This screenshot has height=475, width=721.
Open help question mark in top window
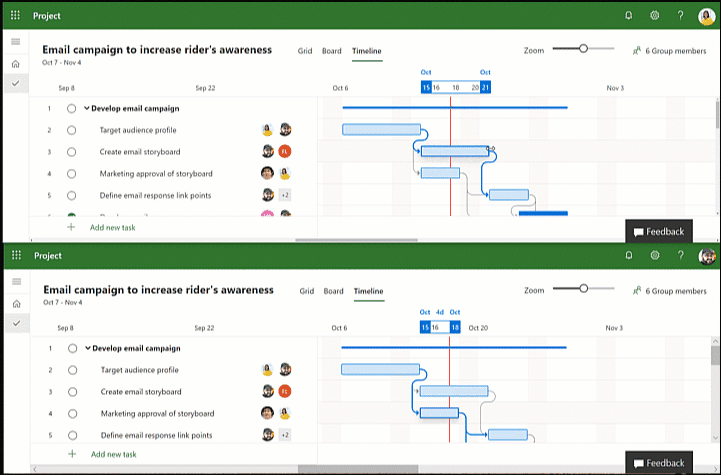click(x=681, y=15)
